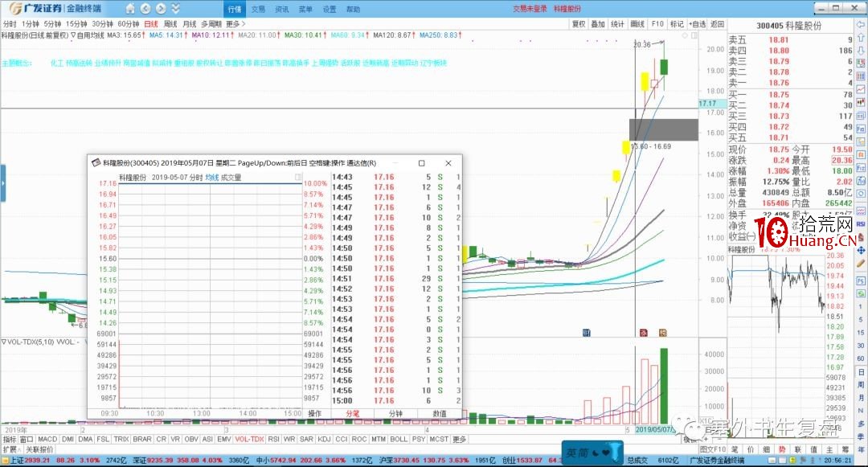Click the 返回 return button
The height and width of the screenshot is (467, 868).
coord(718,24)
